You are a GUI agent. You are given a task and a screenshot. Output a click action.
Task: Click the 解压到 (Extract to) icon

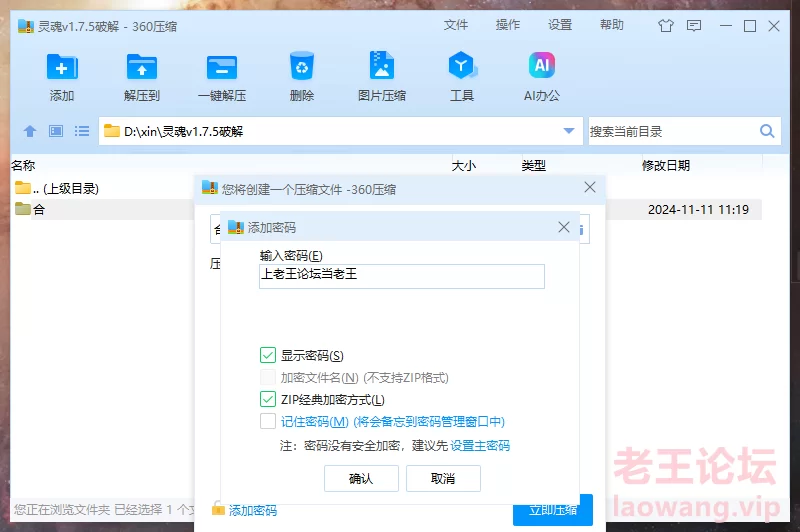click(142, 67)
